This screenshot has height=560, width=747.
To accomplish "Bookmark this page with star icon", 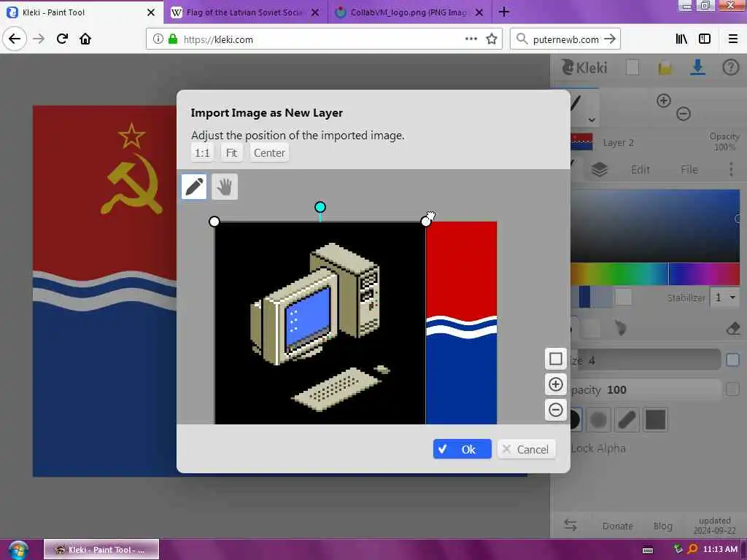I will point(492,39).
